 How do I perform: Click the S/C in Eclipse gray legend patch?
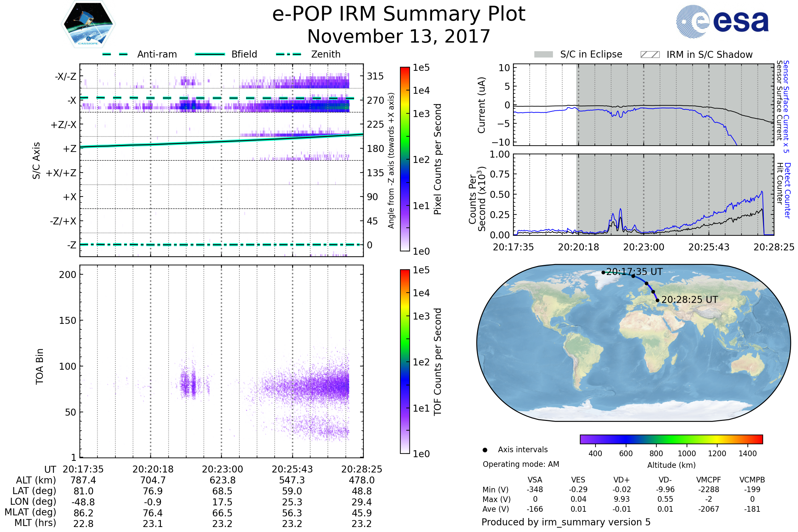coord(543,55)
